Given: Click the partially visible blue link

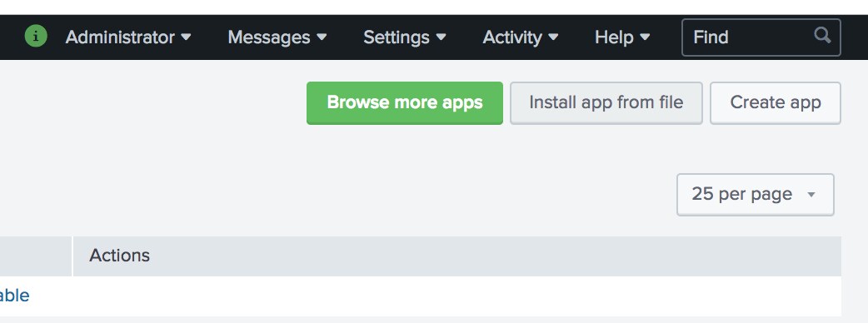Looking at the screenshot, I should click(x=14, y=296).
